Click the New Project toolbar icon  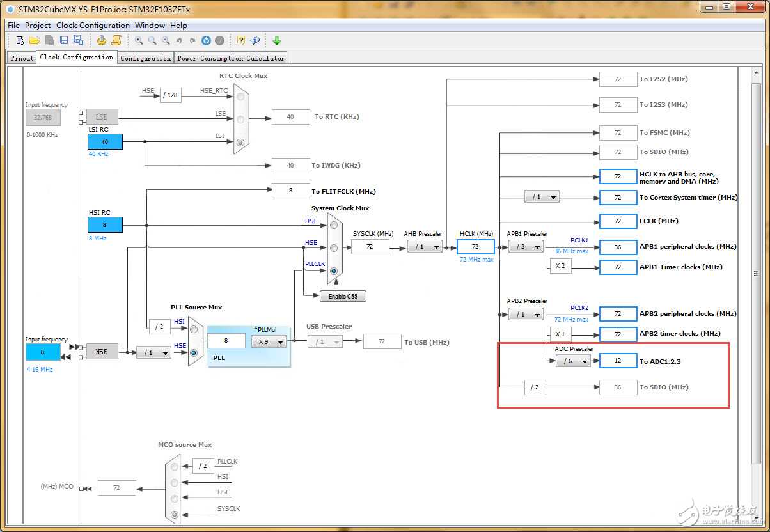[20, 40]
